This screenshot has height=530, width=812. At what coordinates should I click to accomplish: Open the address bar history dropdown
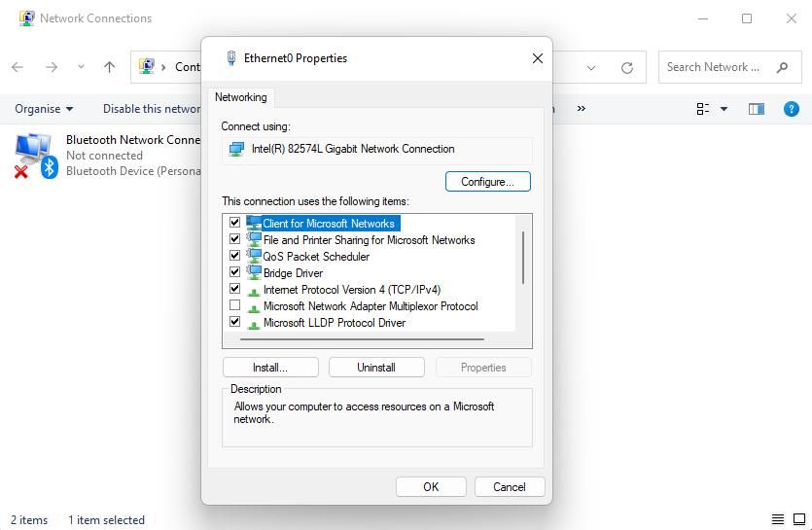pyautogui.click(x=591, y=67)
